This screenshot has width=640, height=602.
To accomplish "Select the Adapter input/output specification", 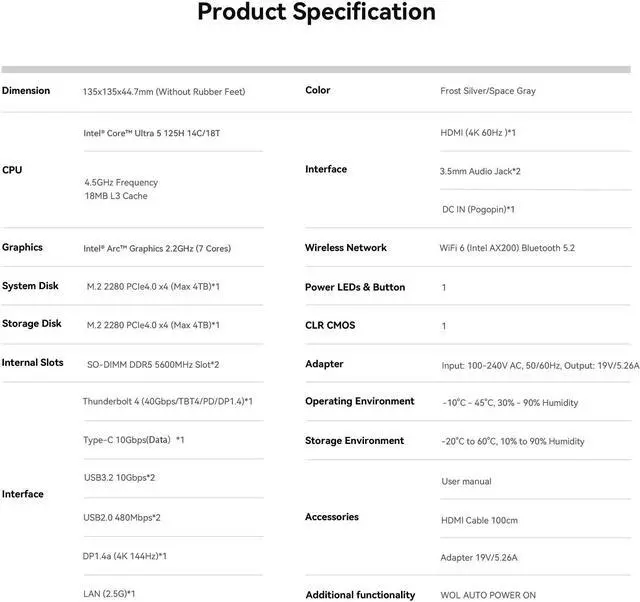I will [x=540, y=365].
